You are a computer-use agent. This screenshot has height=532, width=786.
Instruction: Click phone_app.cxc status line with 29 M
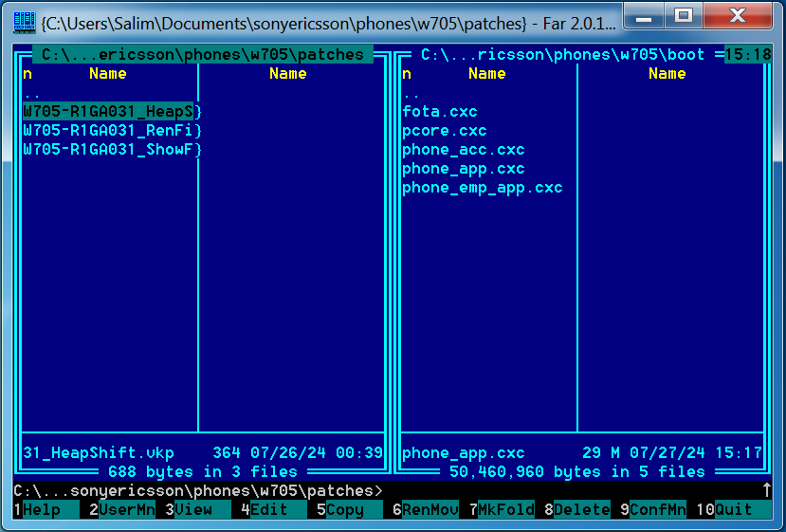[x=582, y=452]
